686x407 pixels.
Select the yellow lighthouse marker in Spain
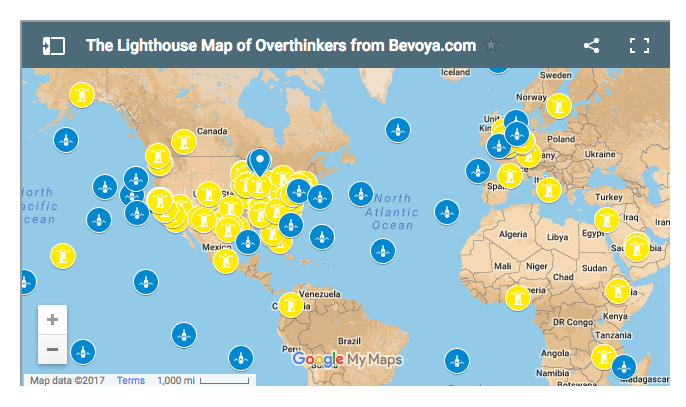point(509,176)
